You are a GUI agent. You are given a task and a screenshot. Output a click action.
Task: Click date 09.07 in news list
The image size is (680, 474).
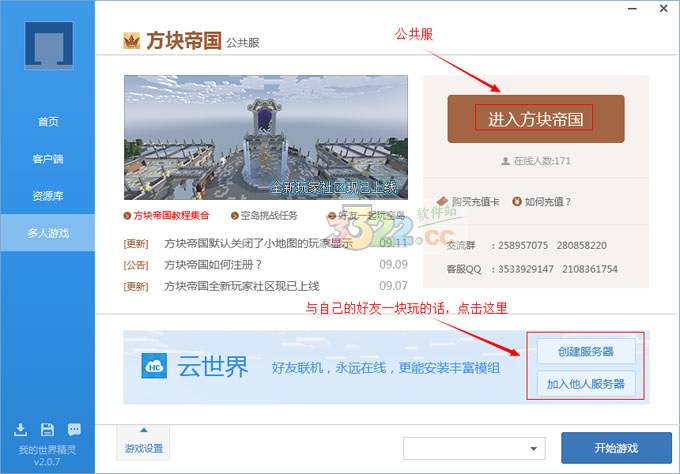[x=393, y=286]
